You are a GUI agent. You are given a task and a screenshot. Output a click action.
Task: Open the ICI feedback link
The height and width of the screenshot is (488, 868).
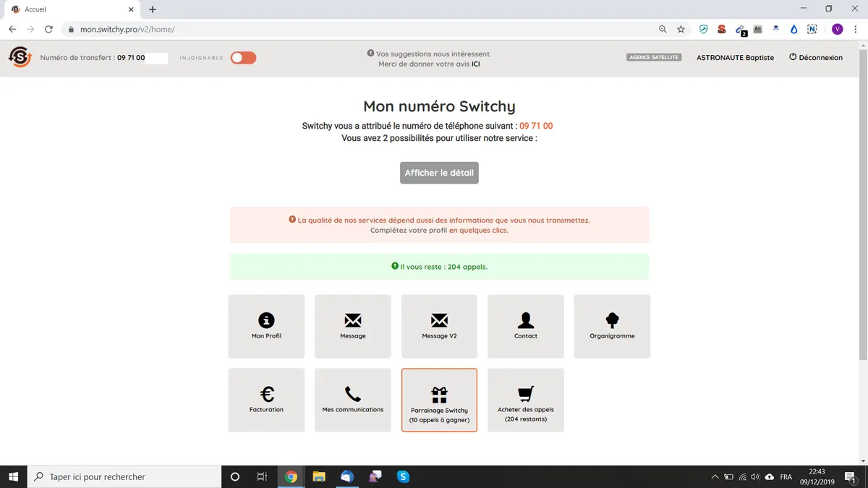point(476,64)
